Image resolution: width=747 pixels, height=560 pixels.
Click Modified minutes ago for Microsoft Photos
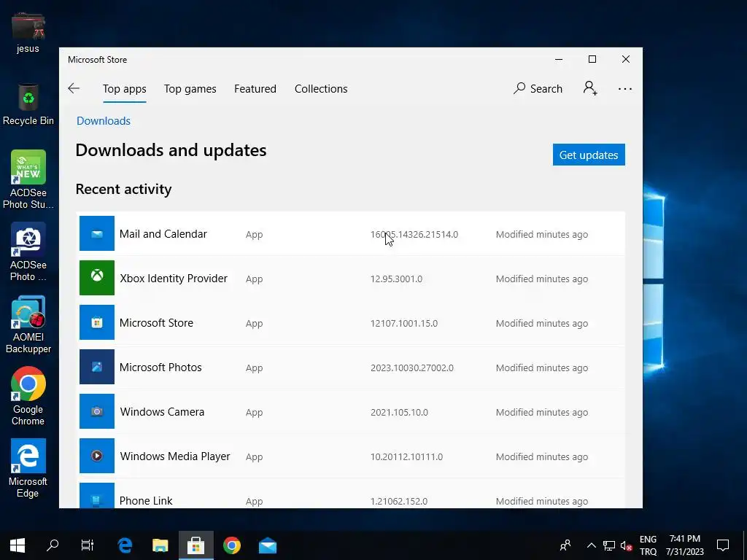542,368
